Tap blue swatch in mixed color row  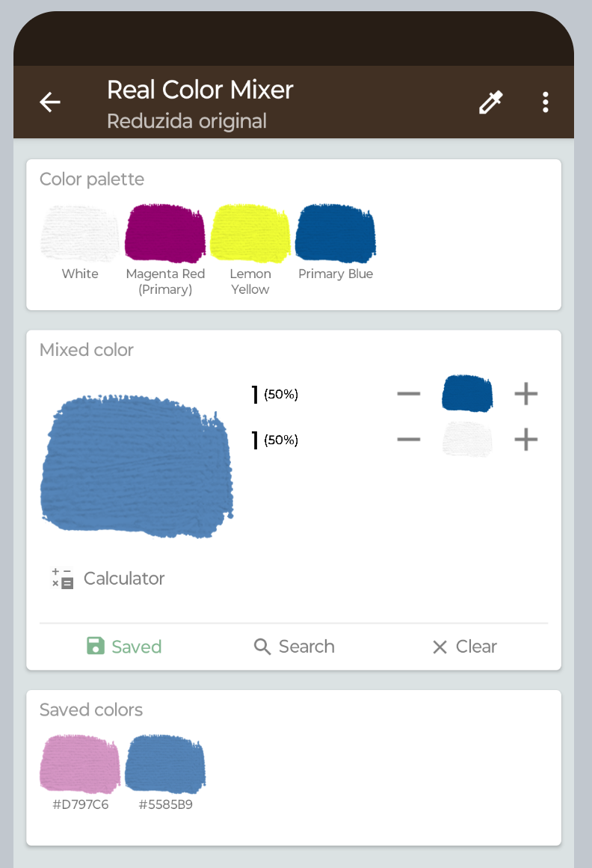pos(467,393)
